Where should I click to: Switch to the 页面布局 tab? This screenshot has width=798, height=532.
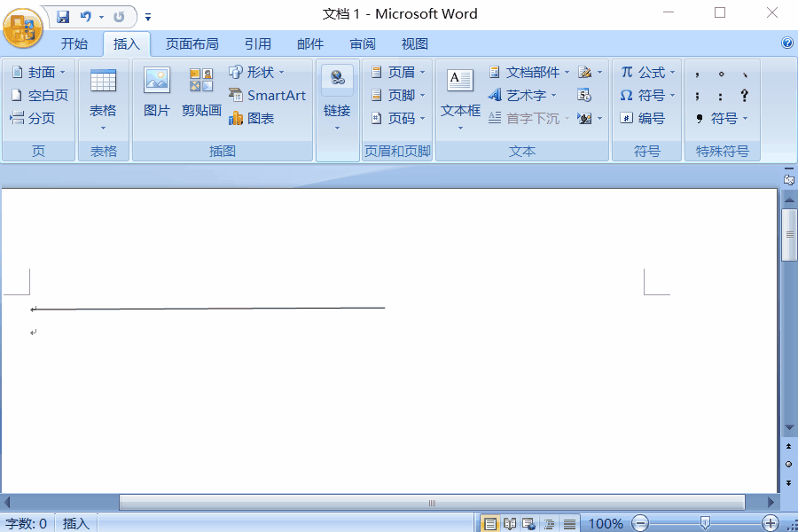(192, 43)
